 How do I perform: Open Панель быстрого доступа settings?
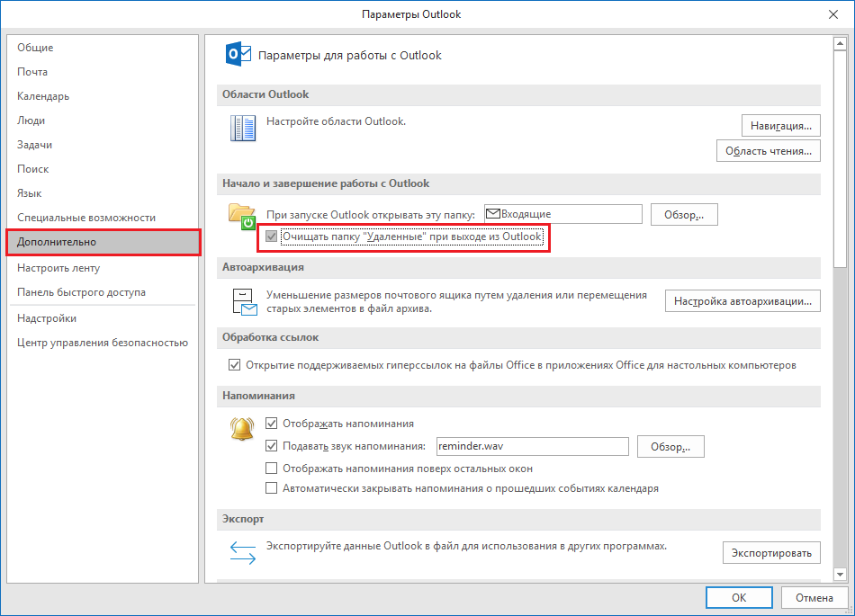pos(103,292)
